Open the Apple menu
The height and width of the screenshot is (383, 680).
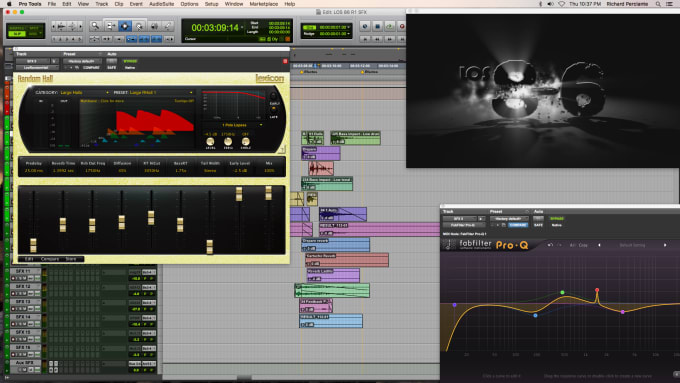[9, 4]
